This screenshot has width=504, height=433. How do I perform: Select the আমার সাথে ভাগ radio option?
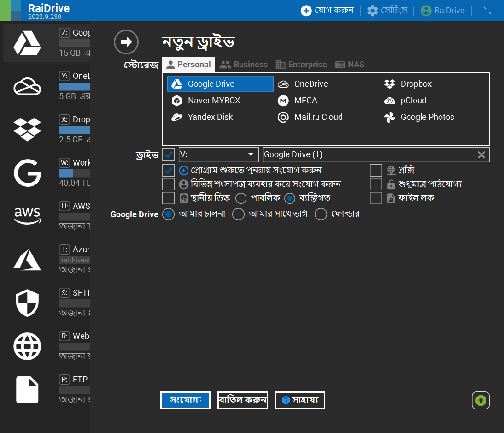click(x=238, y=214)
